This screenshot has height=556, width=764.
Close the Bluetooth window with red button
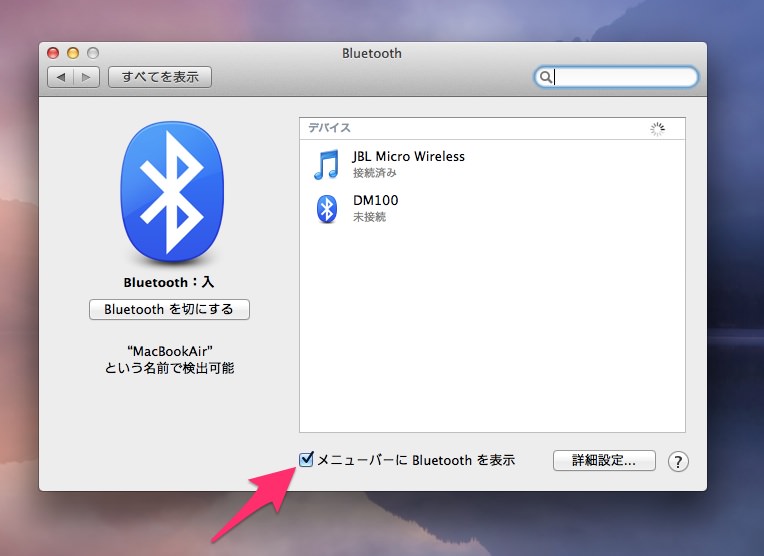[x=53, y=53]
